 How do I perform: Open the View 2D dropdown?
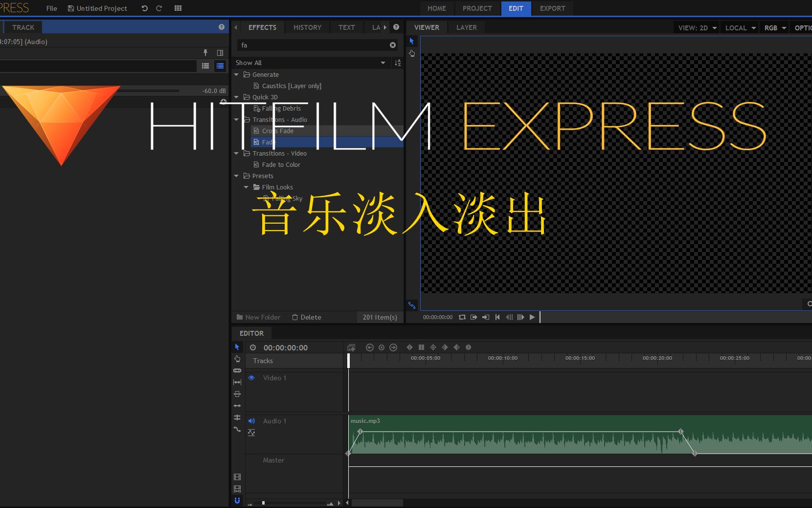point(697,28)
